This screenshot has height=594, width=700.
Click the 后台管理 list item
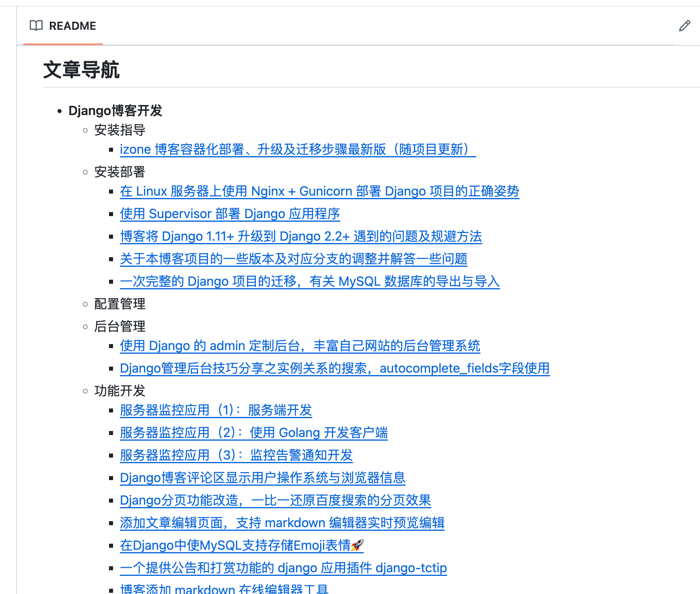[120, 326]
